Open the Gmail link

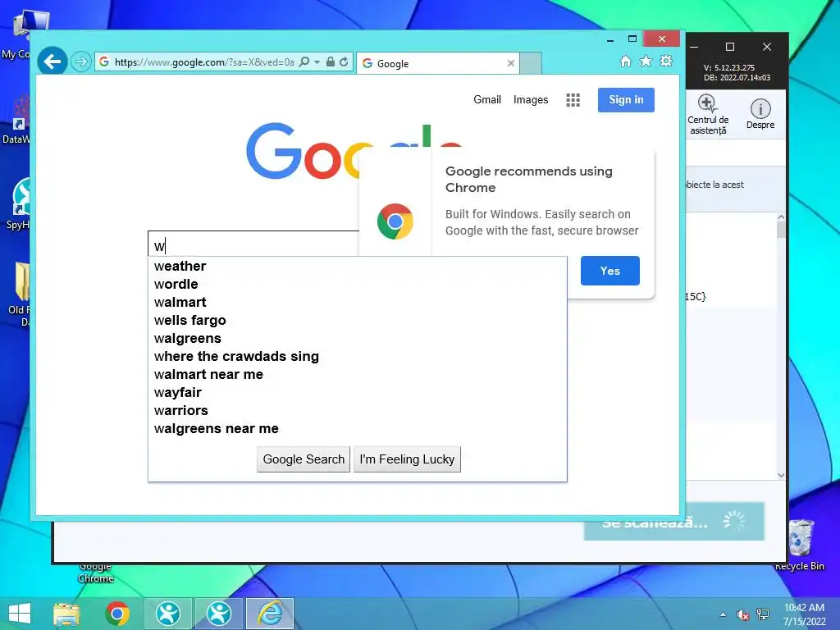[x=487, y=99]
